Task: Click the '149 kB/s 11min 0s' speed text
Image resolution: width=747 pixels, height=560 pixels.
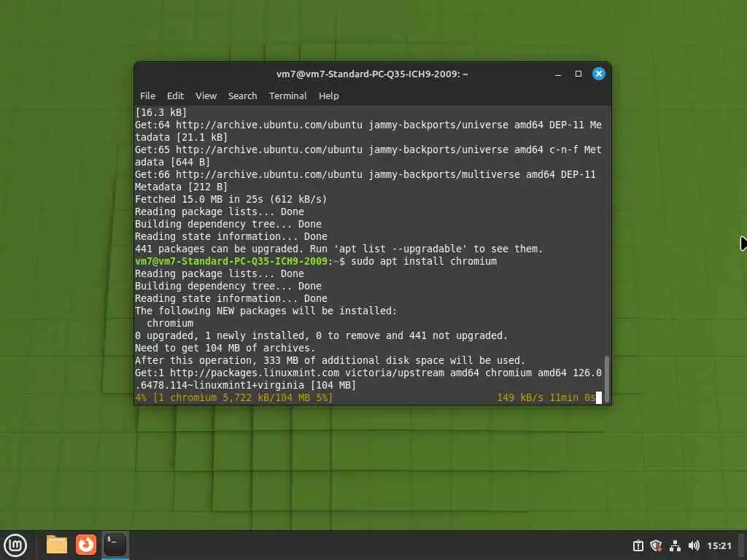Action: 546,397
